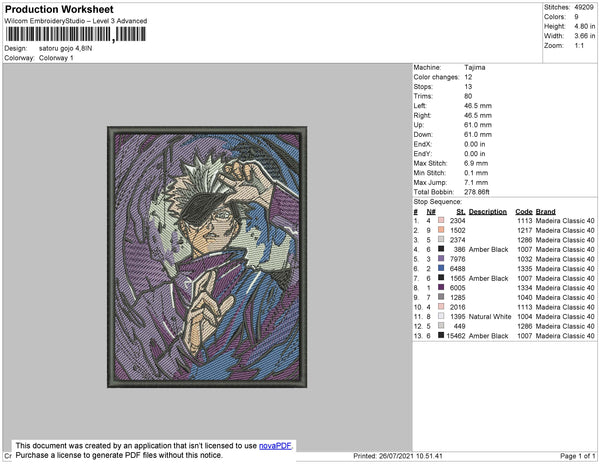Select the black swatch with 1565 stitches
Viewport: 600px width, 464px height.
(x=441, y=278)
